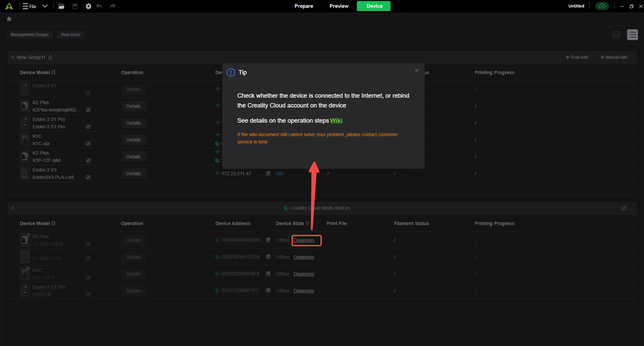
Task: Refresh Creality Cloud binds devices list
Action: pos(624,208)
